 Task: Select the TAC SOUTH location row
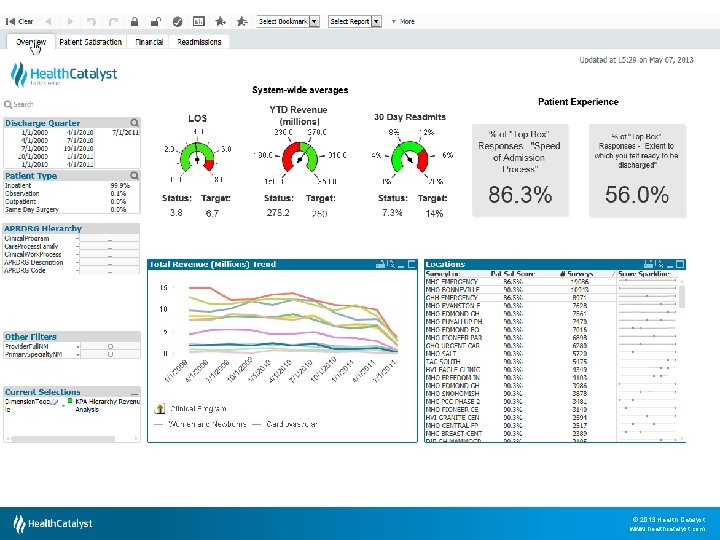(551, 361)
